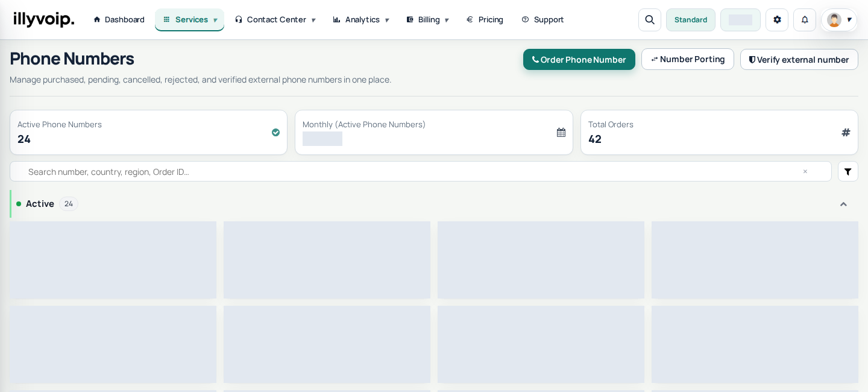Open settings gear icon
The height and width of the screenshot is (392, 868).
click(777, 20)
